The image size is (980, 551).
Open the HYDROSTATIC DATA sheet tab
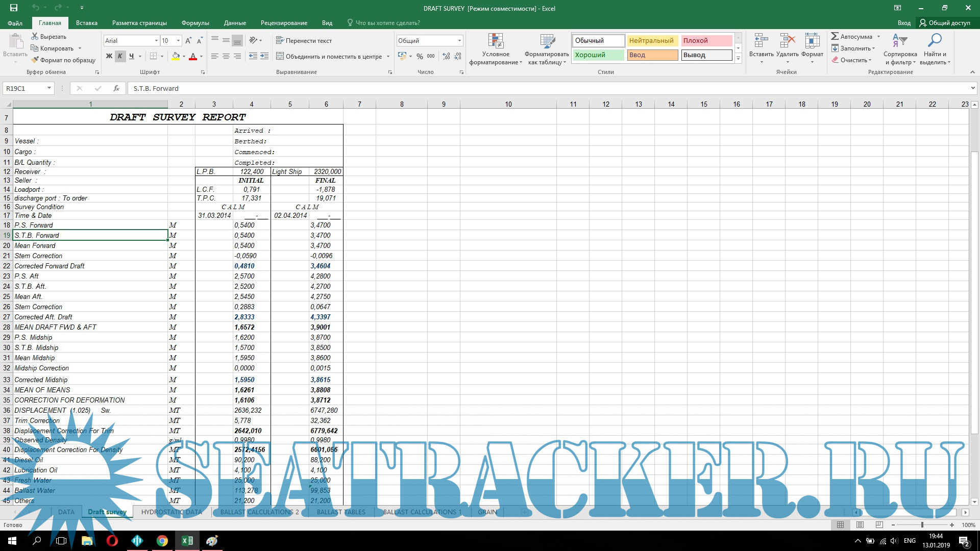[171, 512]
